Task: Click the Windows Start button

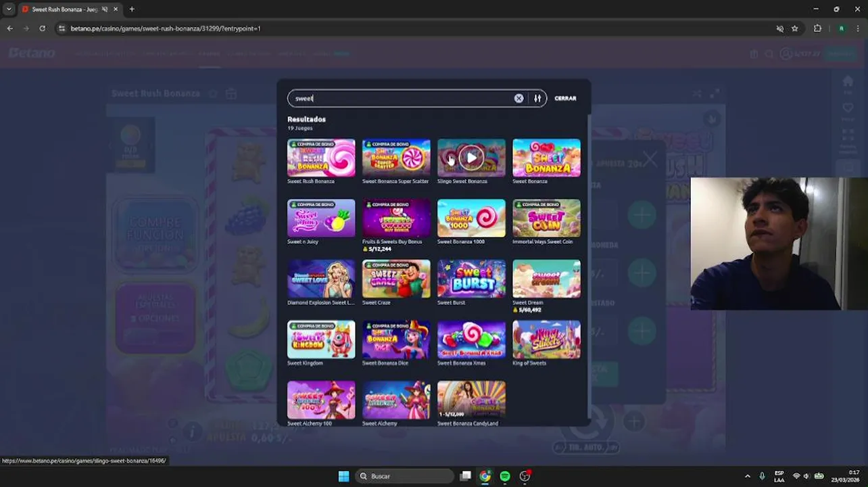Action: pyautogui.click(x=343, y=476)
